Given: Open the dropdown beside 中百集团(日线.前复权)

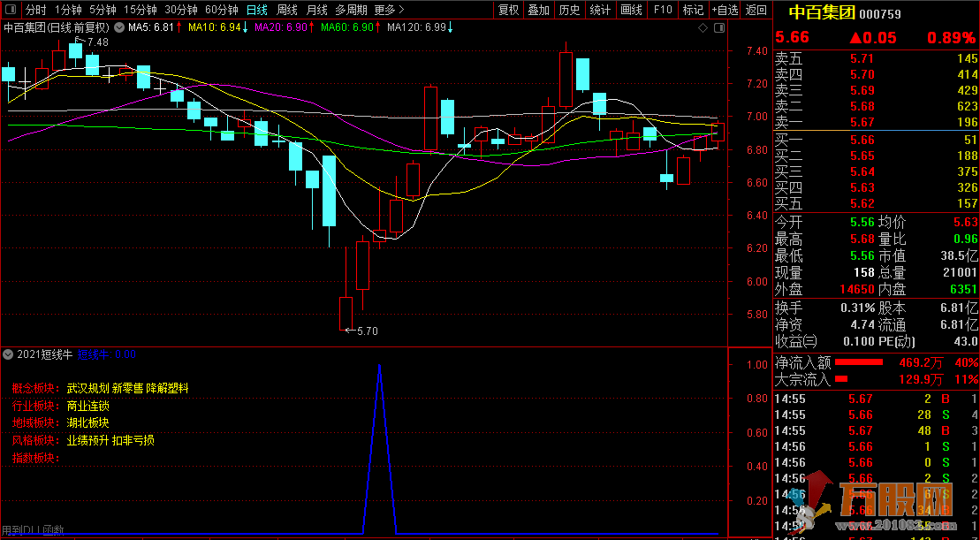Looking at the screenshot, I should tap(119, 27).
